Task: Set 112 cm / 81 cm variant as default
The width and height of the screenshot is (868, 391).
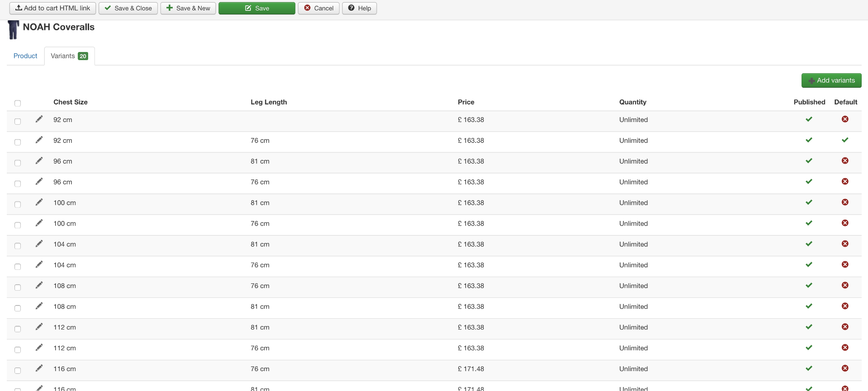Action: tap(845, 327)
